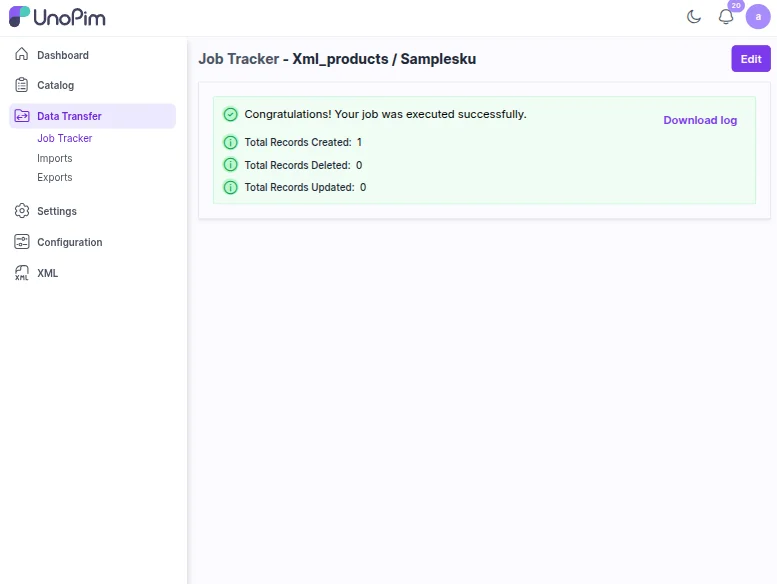Click the XML file icon
The image size is (777, 584).
(x=22, y=273)
